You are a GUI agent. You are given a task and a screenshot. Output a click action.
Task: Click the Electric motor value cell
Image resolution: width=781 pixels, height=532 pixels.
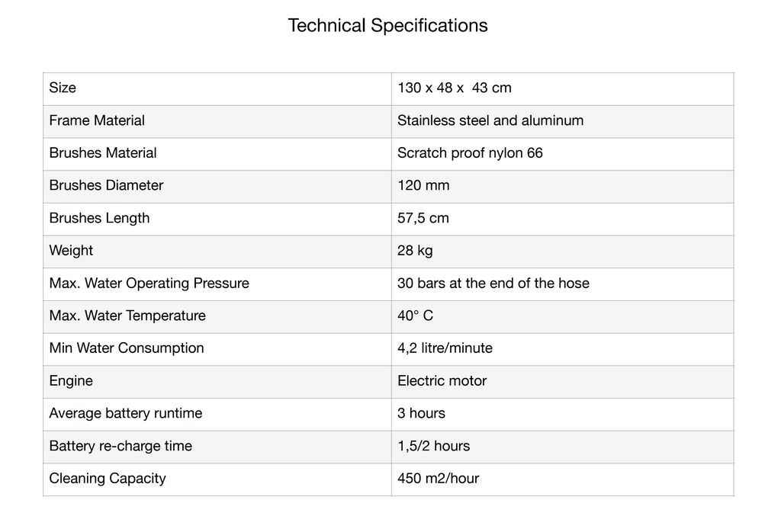click(x=442, y=381)
